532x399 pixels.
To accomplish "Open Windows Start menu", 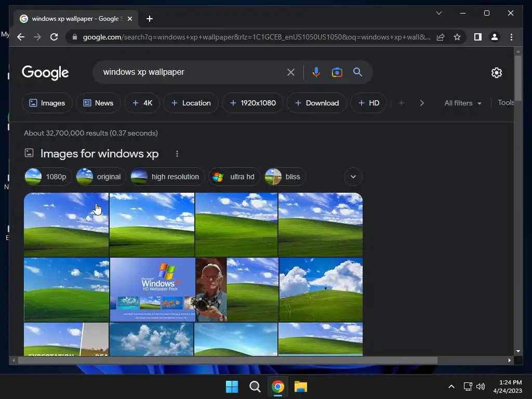I will [232, 387].
